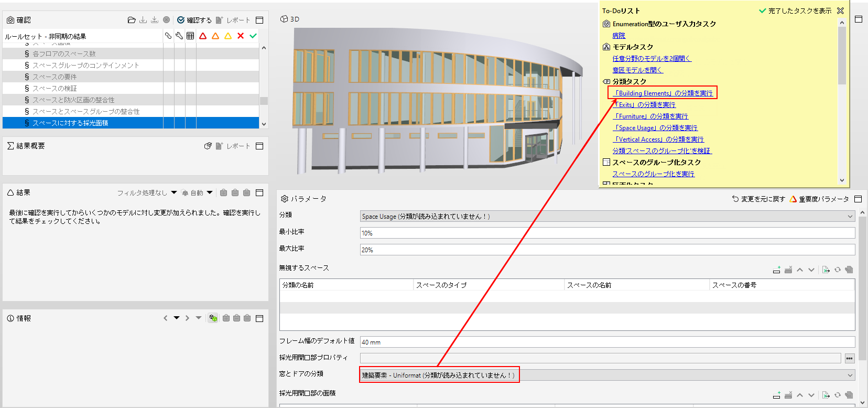Click the スペースのグループ化を実行 link
Screen dimensions: 868x408
(654, 174)
